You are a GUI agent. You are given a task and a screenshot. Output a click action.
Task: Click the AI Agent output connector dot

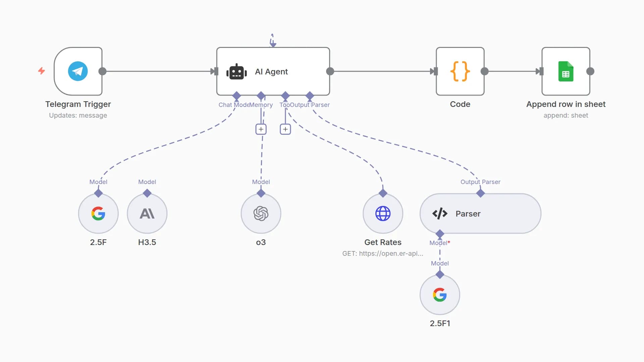(330, 71)
